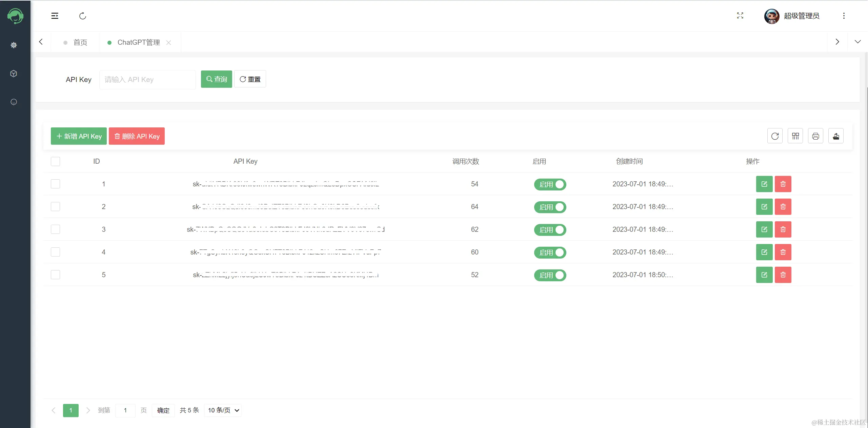Click the export table icon
Viewport: 868px width, 428px height.
(836, 136)
